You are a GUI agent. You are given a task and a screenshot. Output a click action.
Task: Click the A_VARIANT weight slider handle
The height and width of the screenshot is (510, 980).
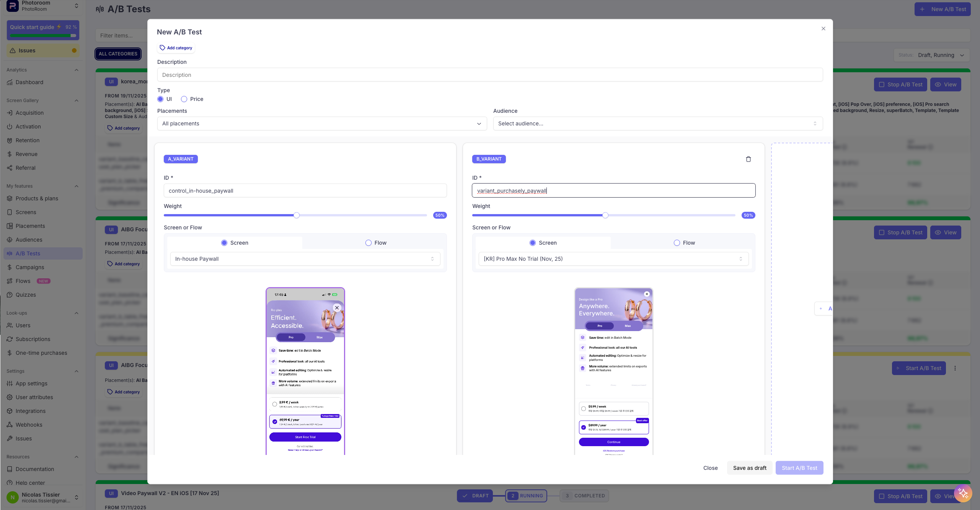point(297,215)
